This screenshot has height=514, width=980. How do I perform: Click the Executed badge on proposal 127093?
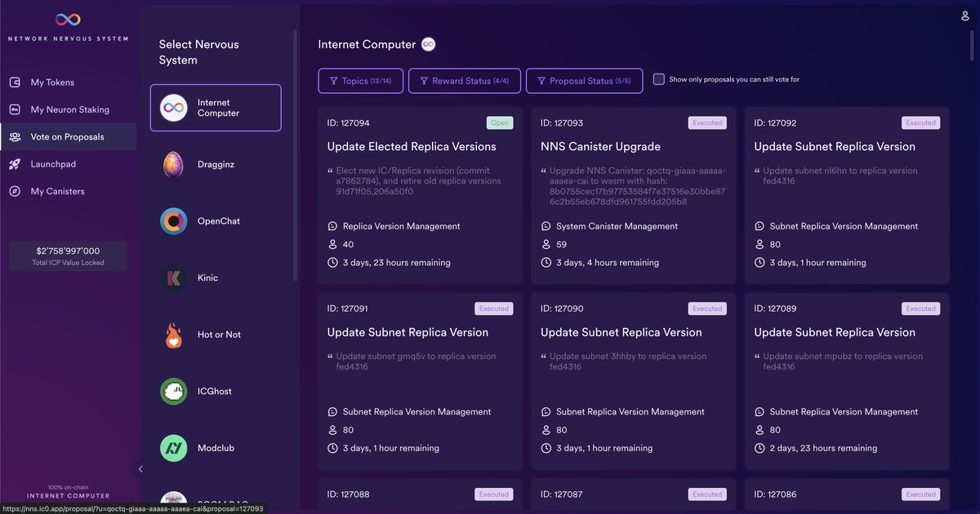(x=707, y=123)
